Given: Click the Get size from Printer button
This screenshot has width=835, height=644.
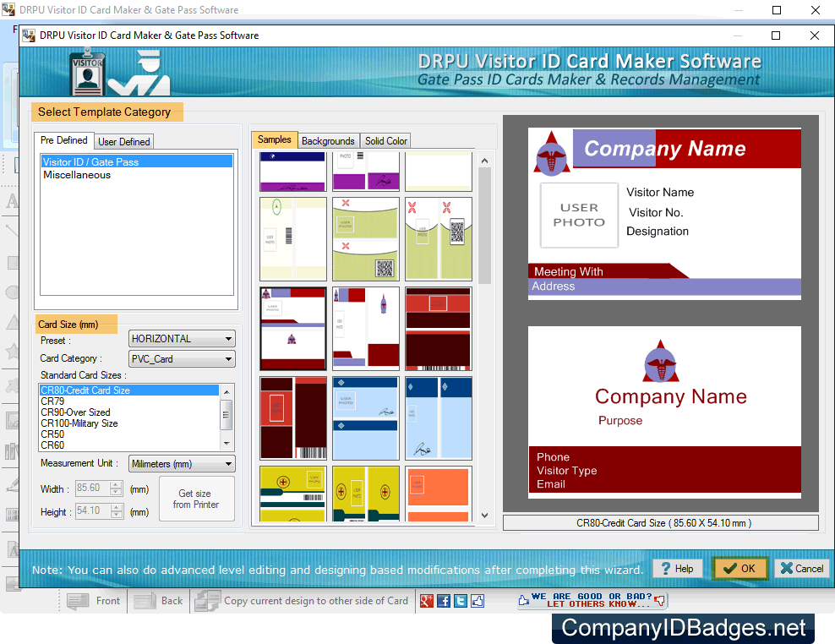Looking at the screenshot, I should pos(196,499).
